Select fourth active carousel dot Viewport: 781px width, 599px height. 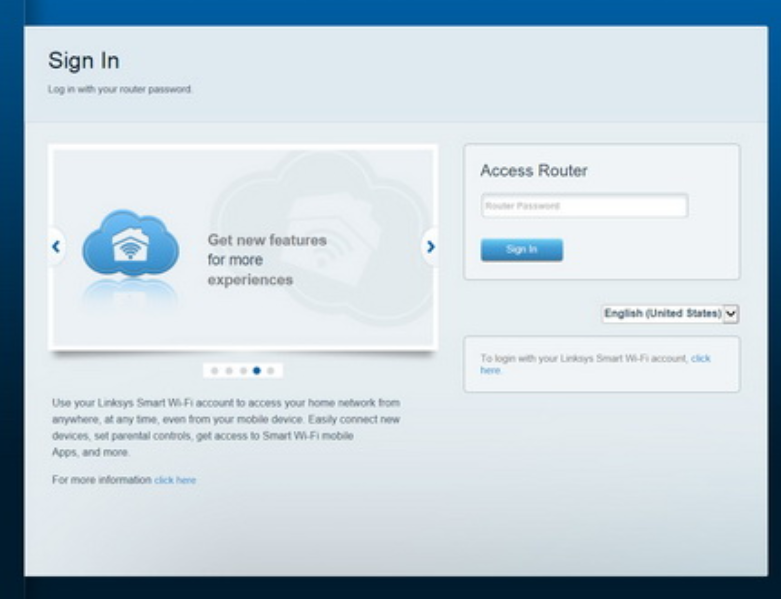(257, 370)
